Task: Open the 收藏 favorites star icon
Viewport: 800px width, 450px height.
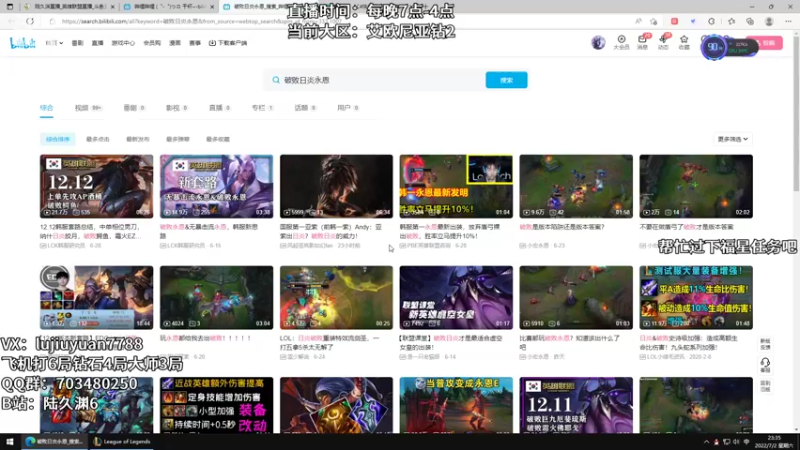Action: coord(684,43)
